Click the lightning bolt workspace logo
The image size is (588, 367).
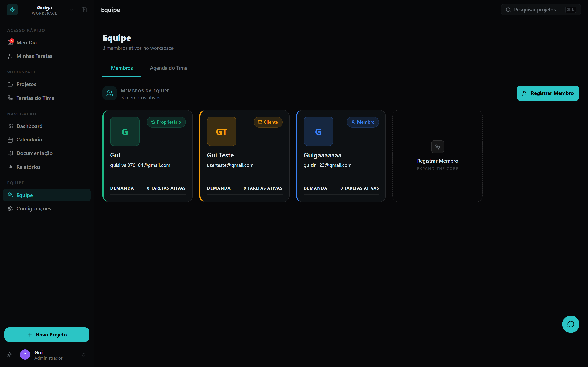coord(12,10)
